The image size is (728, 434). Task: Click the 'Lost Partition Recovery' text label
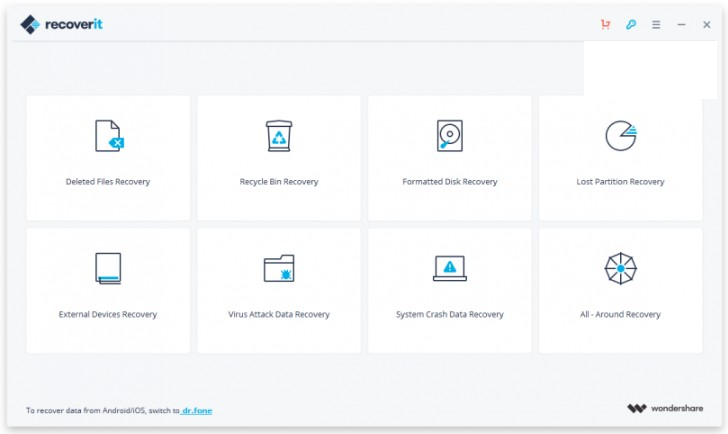(620, 182)
